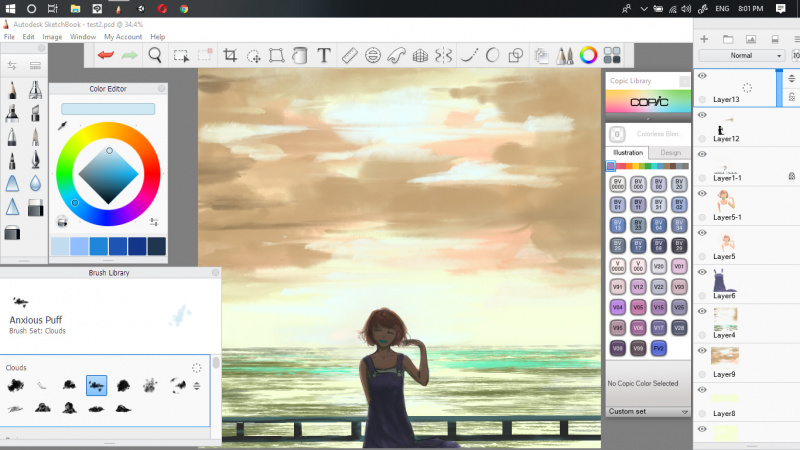
Task: Toggle visibility of Layer5-1
Action: click(x=703, y=194)
